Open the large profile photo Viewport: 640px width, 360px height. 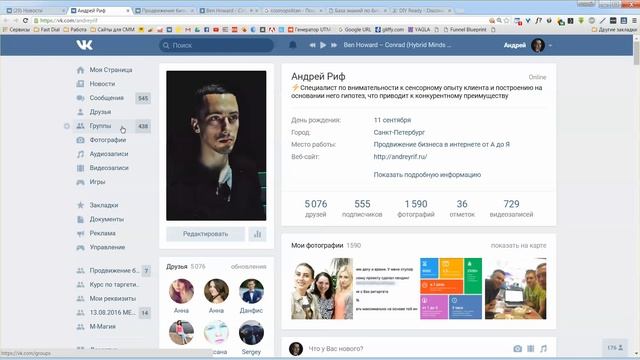point(216,145)
